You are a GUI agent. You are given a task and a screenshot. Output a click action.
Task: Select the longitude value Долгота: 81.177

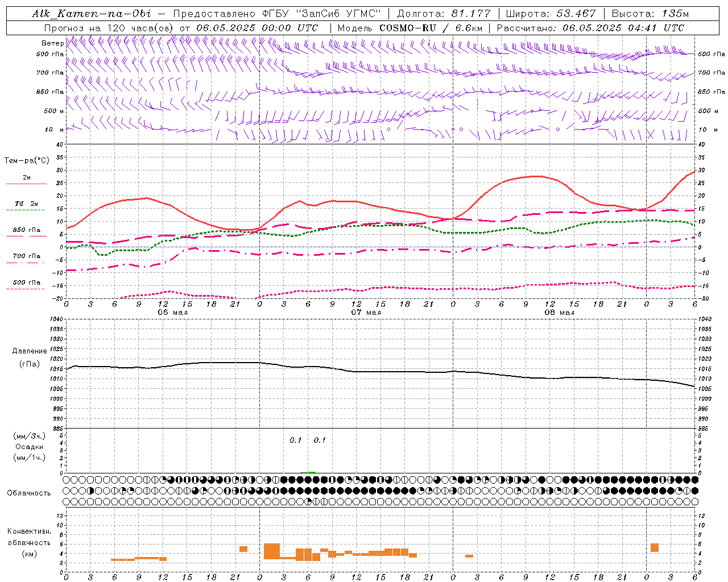click(x=444, y=14)
